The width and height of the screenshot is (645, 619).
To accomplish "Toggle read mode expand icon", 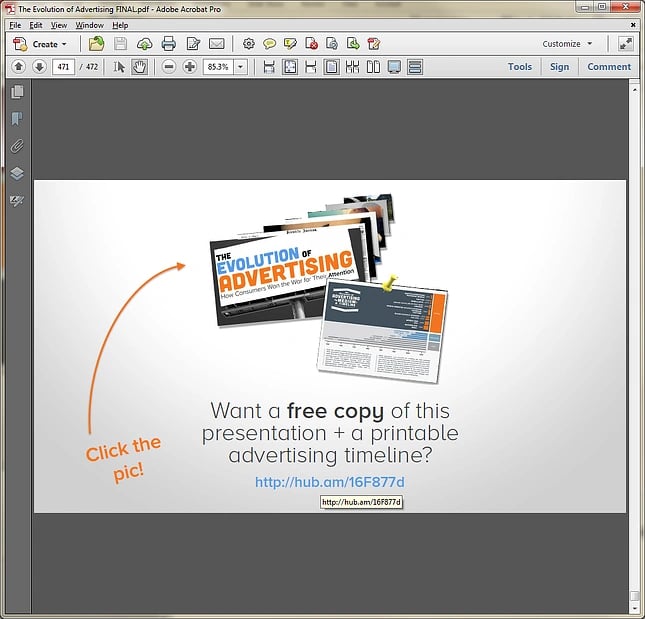I will point(625,44).
